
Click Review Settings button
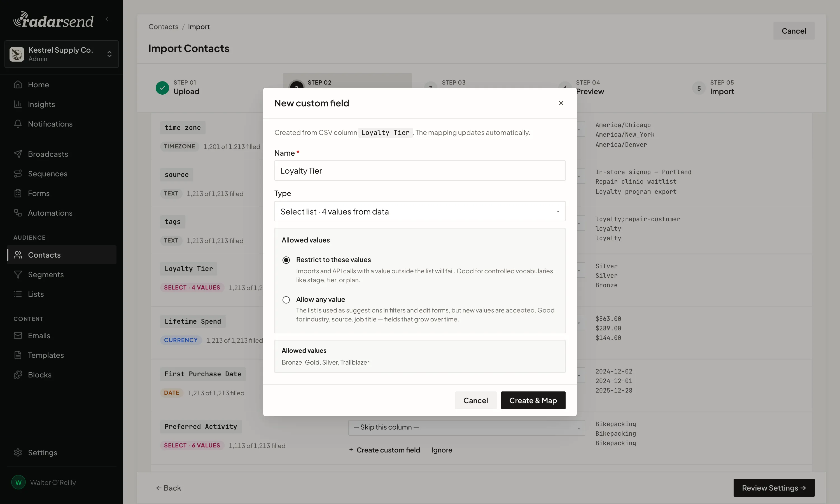(x=774, y=488)
